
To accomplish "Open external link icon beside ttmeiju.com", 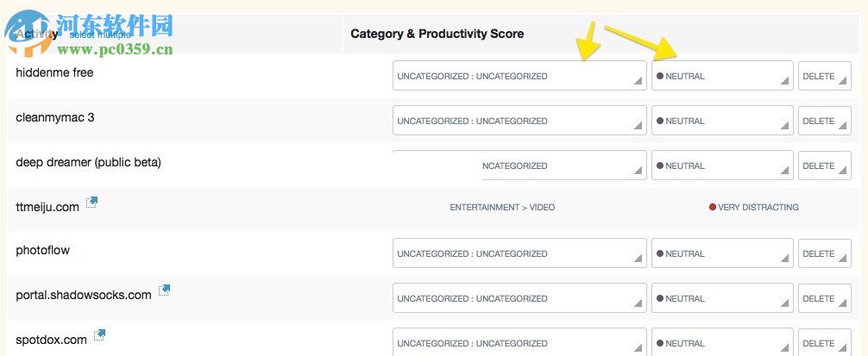I will [91, 202].
